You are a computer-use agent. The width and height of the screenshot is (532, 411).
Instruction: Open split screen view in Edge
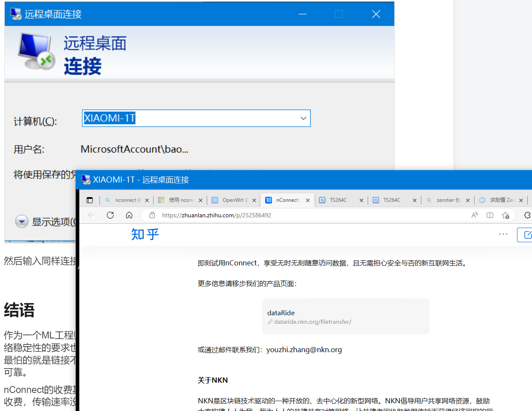coord(490,215)
